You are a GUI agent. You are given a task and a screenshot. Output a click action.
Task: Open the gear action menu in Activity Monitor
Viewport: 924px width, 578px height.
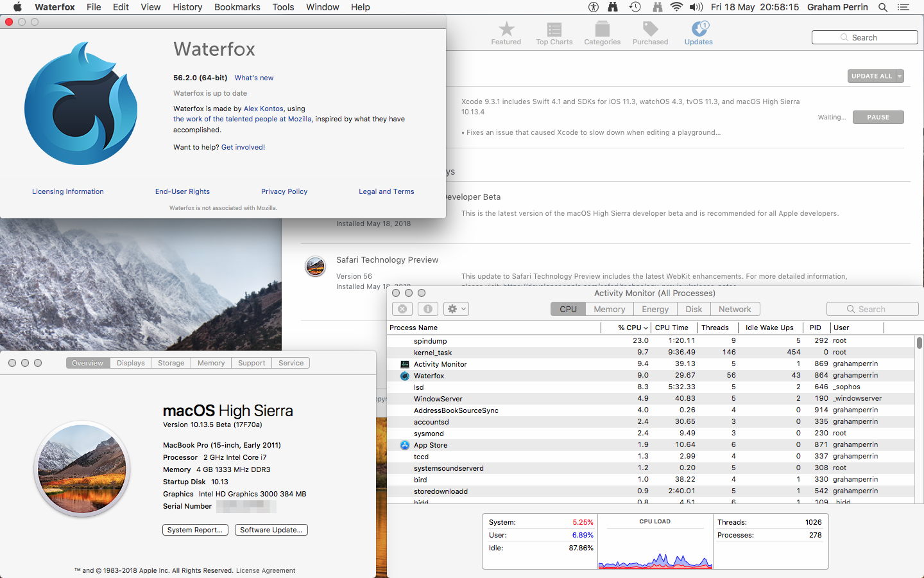pyautogui.click(x=456, y=309)
